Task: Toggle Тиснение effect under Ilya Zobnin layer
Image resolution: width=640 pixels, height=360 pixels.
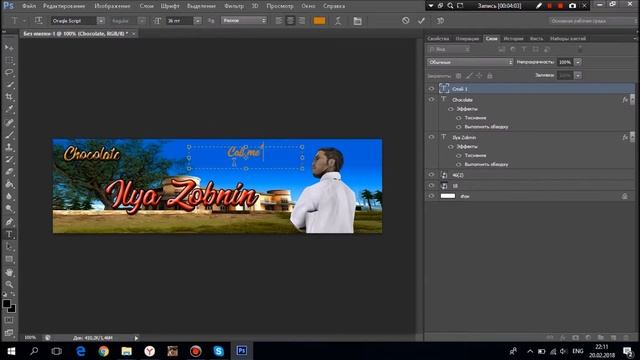Action: click(x=458, y=156)
